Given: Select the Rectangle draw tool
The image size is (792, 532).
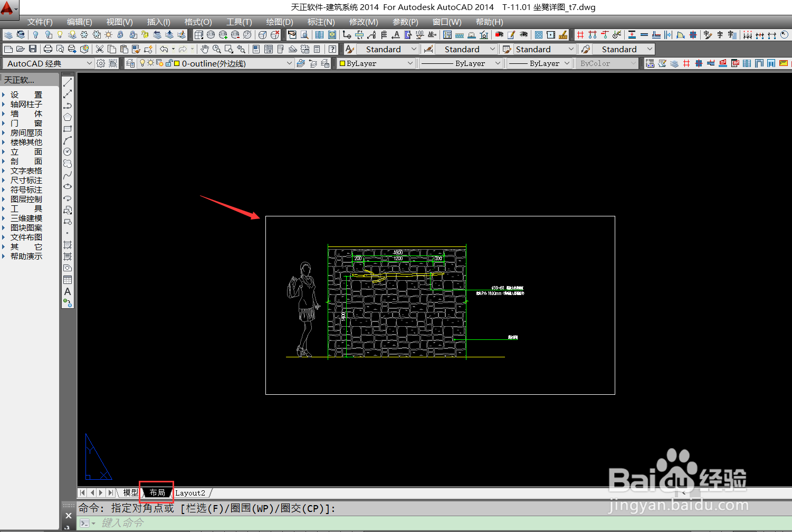Looking at the screenshot, I should pos(68,129).
